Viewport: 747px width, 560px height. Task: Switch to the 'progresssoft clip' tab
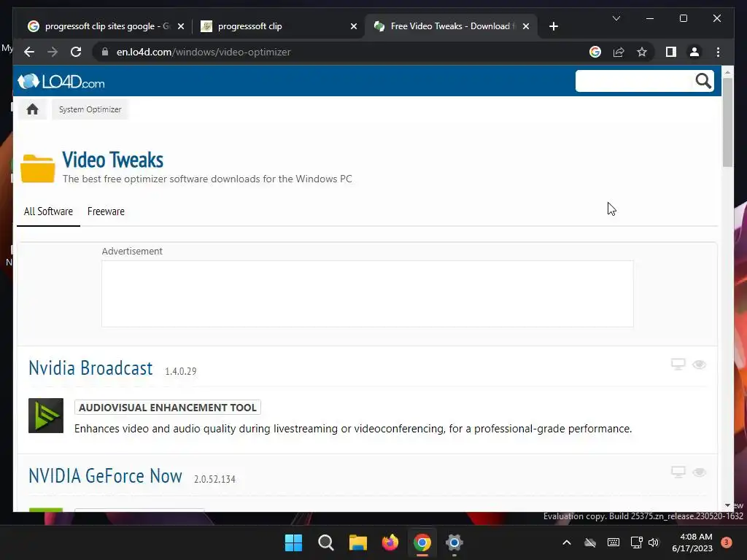[x=279, y=26]
